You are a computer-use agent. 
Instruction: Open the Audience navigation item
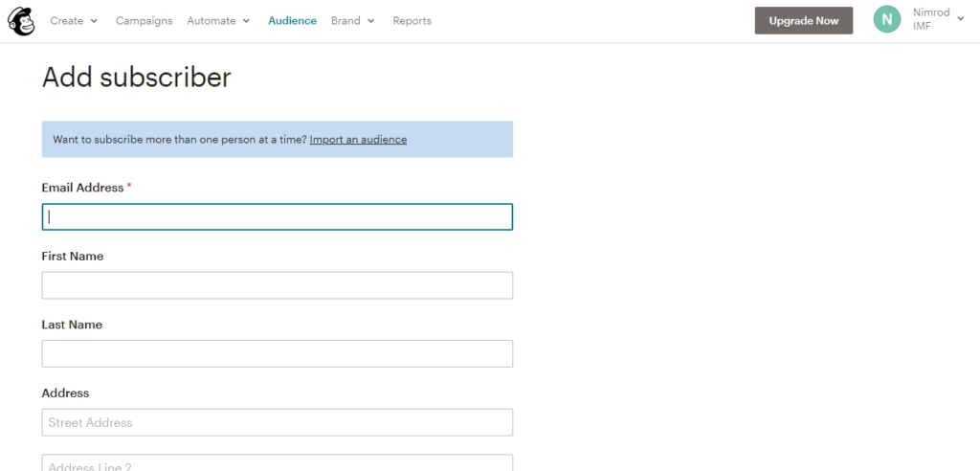pos(293,21)
